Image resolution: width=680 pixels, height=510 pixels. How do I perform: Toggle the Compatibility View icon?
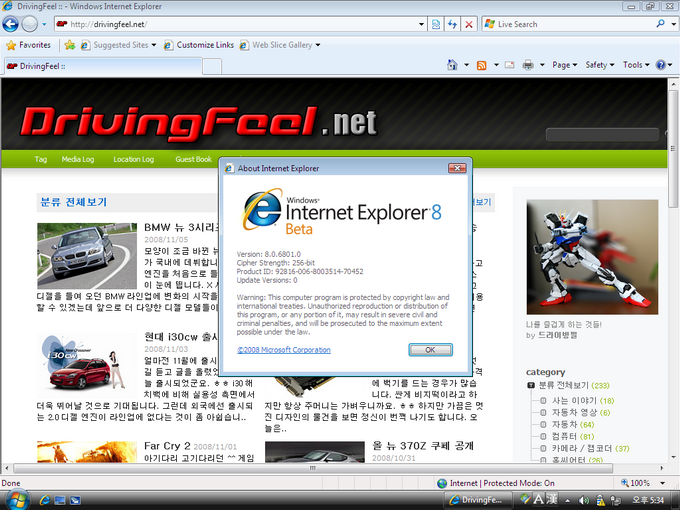(436, 24)
